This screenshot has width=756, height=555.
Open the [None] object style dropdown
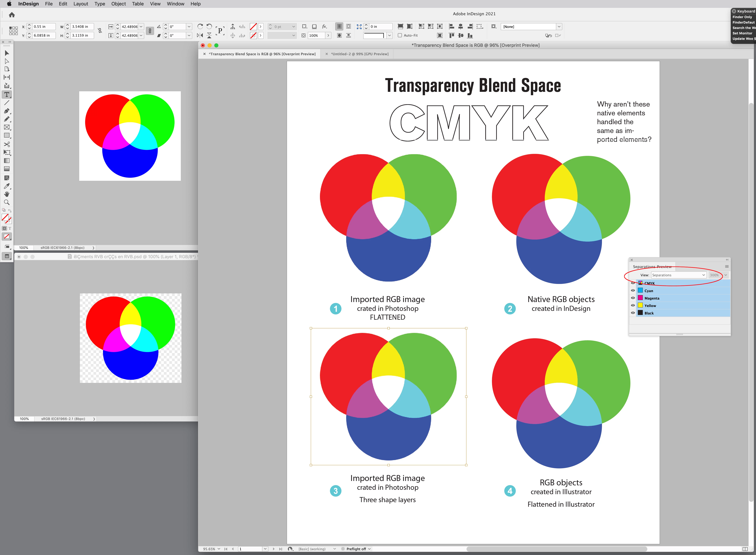point(559,27)
